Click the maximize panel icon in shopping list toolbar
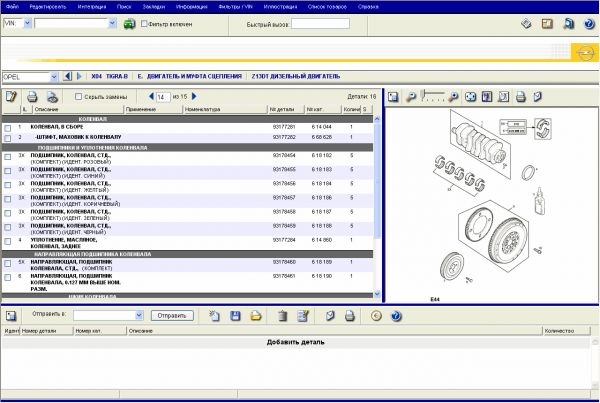 11,316
